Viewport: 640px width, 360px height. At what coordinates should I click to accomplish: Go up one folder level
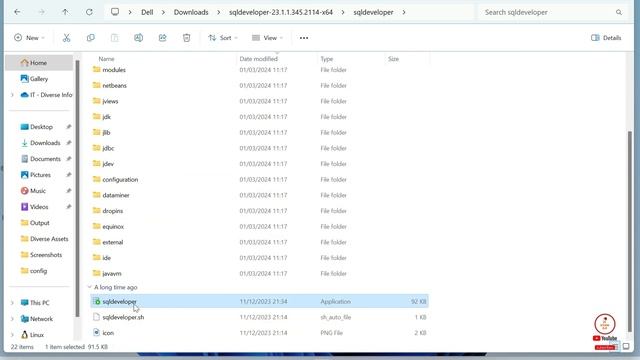65,12
